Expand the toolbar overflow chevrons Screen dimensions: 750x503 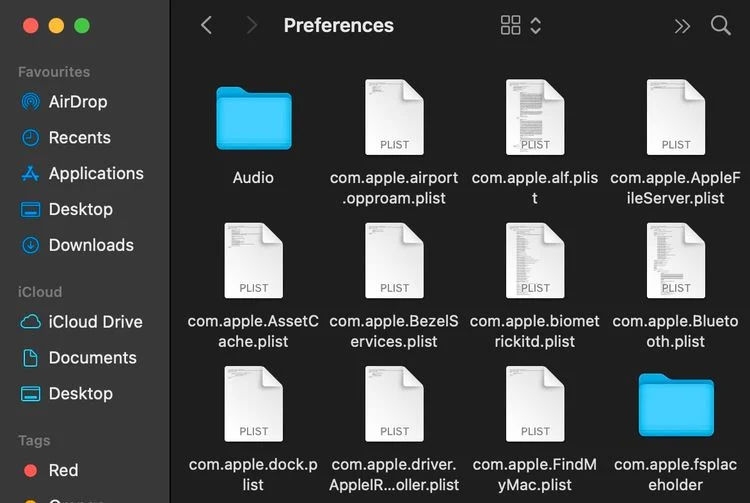[682, 26]
